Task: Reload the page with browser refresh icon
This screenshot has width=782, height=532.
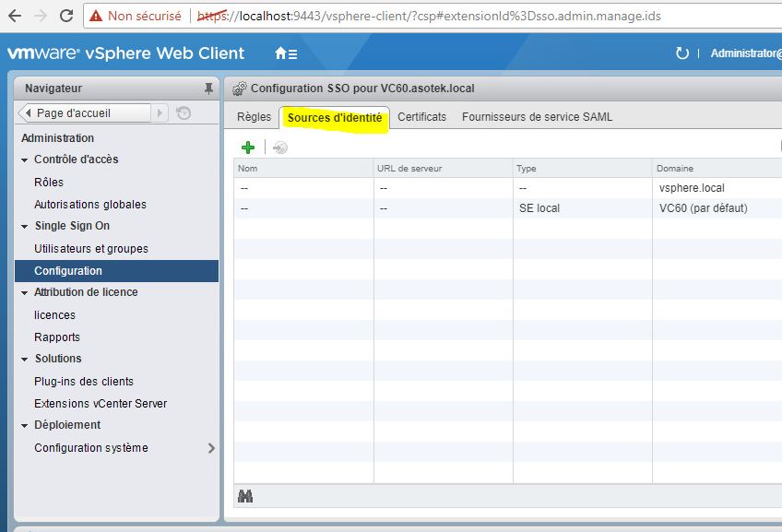Action: (x=66, y=16)
